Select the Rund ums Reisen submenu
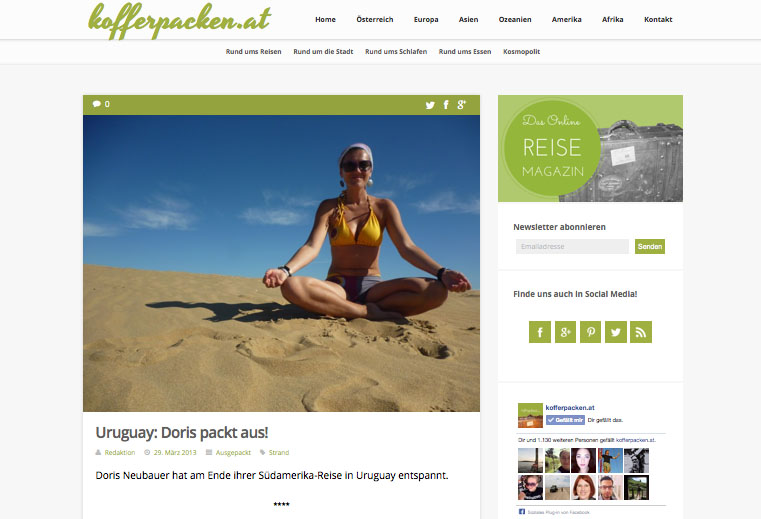Image resolution: width=761 pixels, height=519 pixels. (253, 51)
